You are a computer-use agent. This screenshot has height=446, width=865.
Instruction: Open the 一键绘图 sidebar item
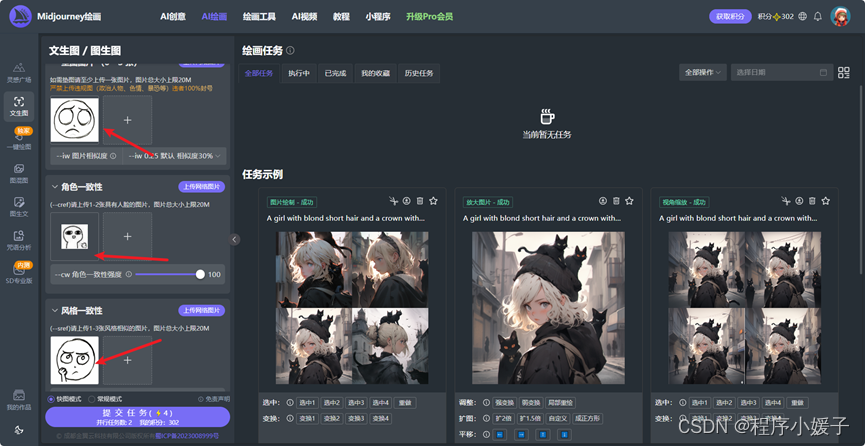coord(19,140)
